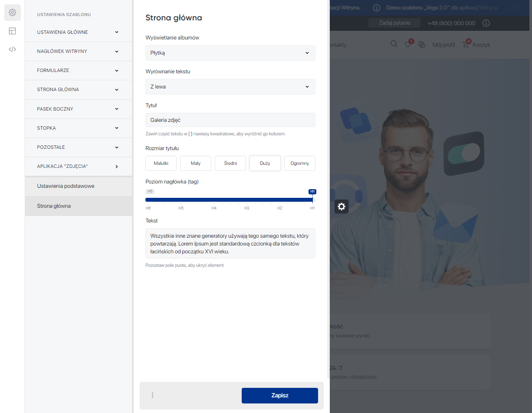532x413 pixels.
Task: Select the Średni title size
Action: pyautogui.click(x=230, y=164)
